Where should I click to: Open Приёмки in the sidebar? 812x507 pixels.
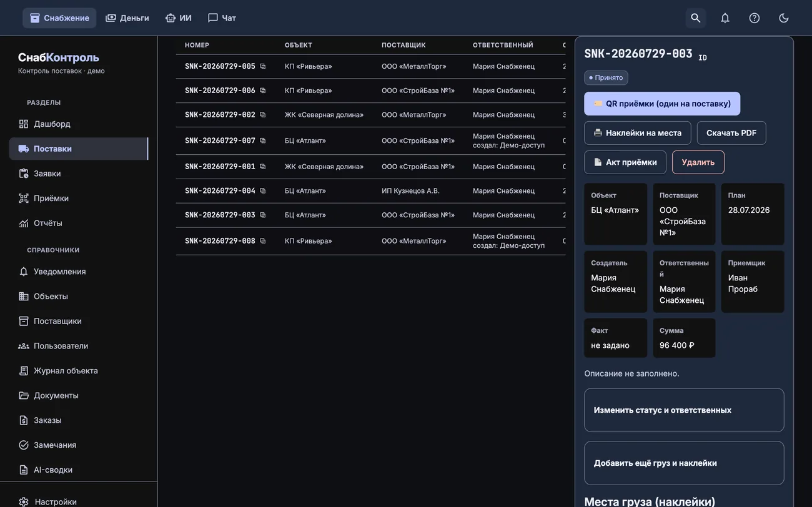[x=78, y=198]
